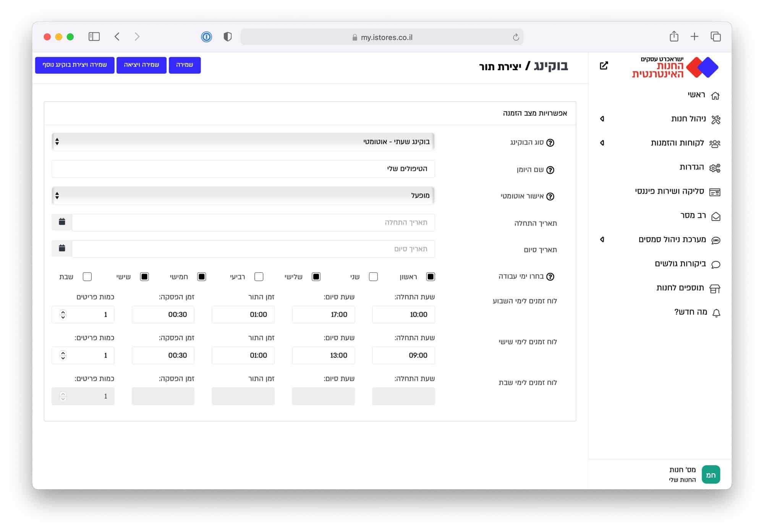This screenshot has width=764, height=532.
Task: Click help icon next to שם היומן
Action: (x=550, y=170)
